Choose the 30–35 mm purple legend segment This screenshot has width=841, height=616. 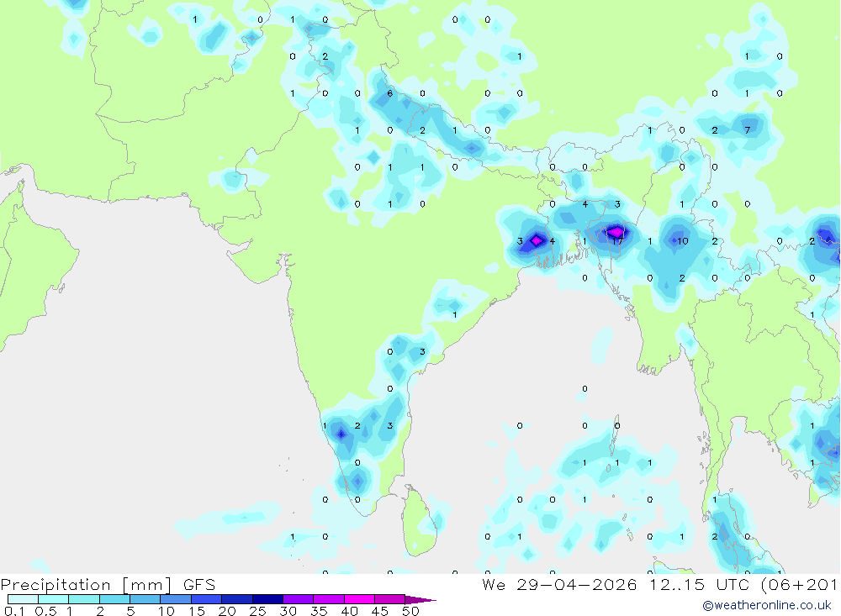coord(299,599)
